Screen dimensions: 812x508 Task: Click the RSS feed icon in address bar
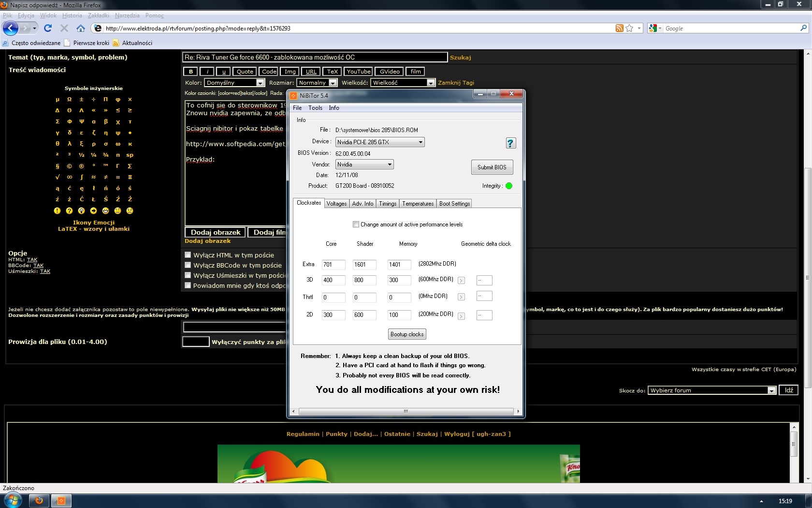pos(619,29)
